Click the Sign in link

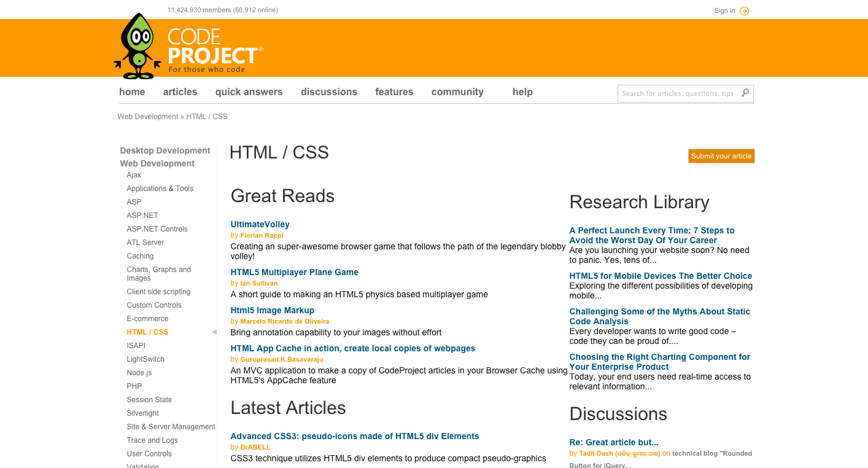click(x=724, y=10)
